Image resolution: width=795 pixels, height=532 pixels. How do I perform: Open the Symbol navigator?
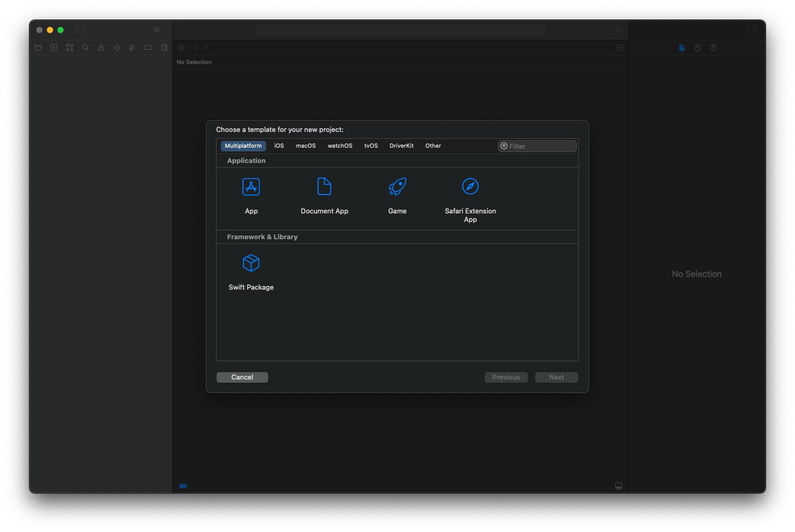pyautogui.click(x=69, y=48)
